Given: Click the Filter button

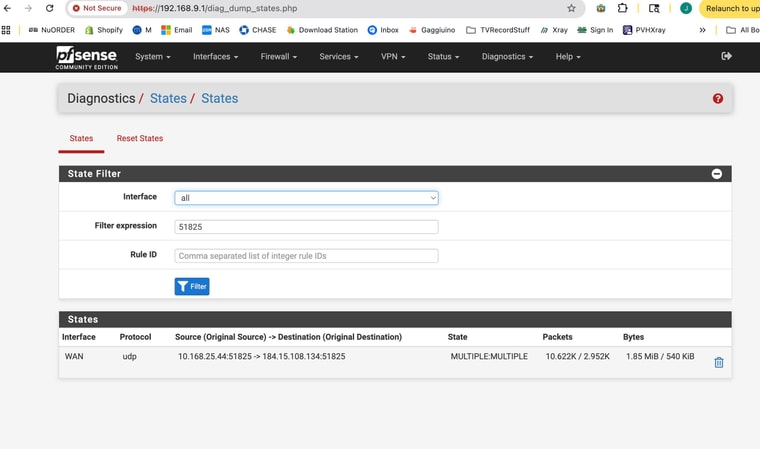Looking at the screenshot, I should click(x=192, y=286).
